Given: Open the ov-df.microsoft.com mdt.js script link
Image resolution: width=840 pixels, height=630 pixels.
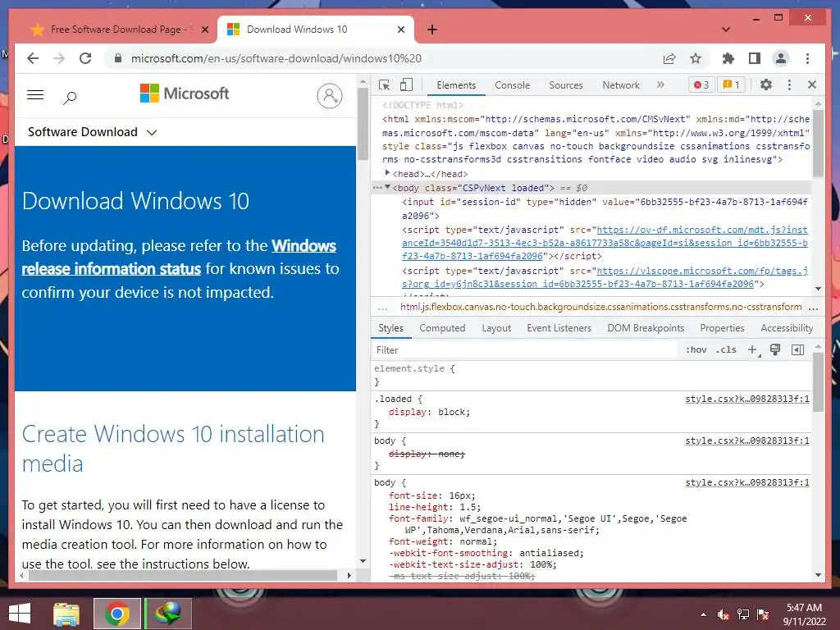Looking at the screenshot, I should [x=605, y=243].
